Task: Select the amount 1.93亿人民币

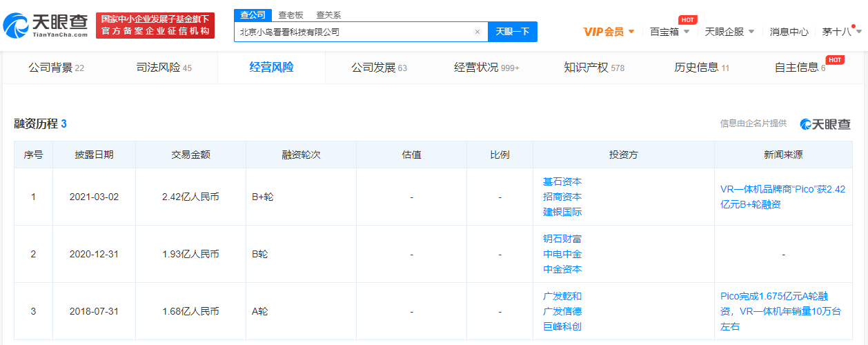Action: tap(190, 255)
